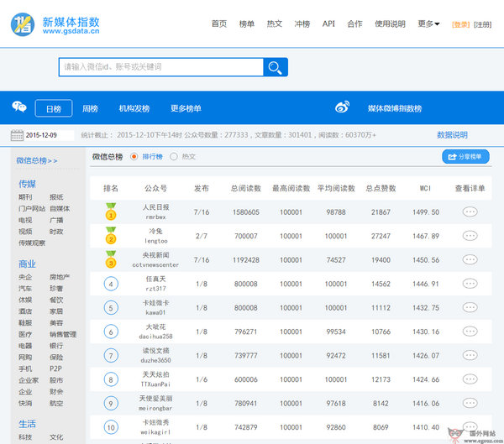Viewport: 504px width, 444px height.
Task: Click the 数据说明 link
Action: 452,135
